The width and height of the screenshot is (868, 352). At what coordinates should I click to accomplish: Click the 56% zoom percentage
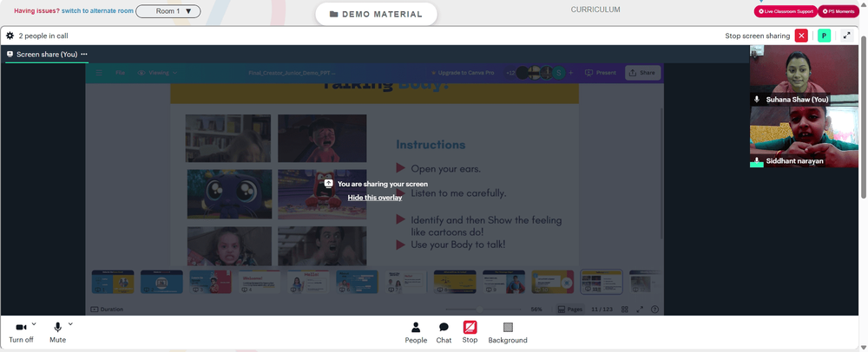tap(536, 310)
